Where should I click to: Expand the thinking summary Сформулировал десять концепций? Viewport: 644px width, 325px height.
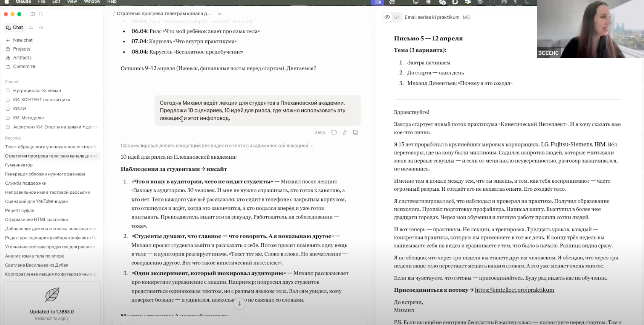tap(217, 146)
